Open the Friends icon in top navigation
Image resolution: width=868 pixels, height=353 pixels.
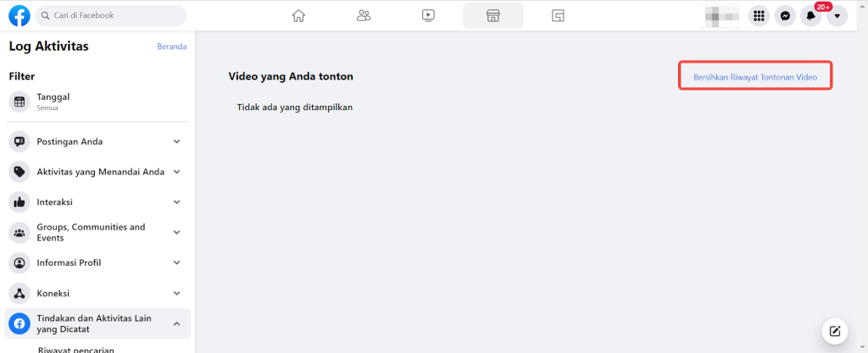pyautogui.click(x=363, y=15)
